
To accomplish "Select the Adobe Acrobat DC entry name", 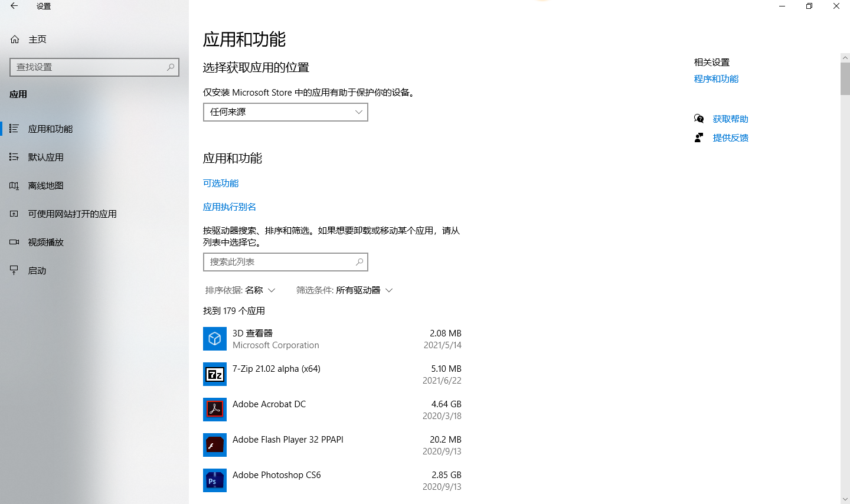I will [x=269, y=404].
